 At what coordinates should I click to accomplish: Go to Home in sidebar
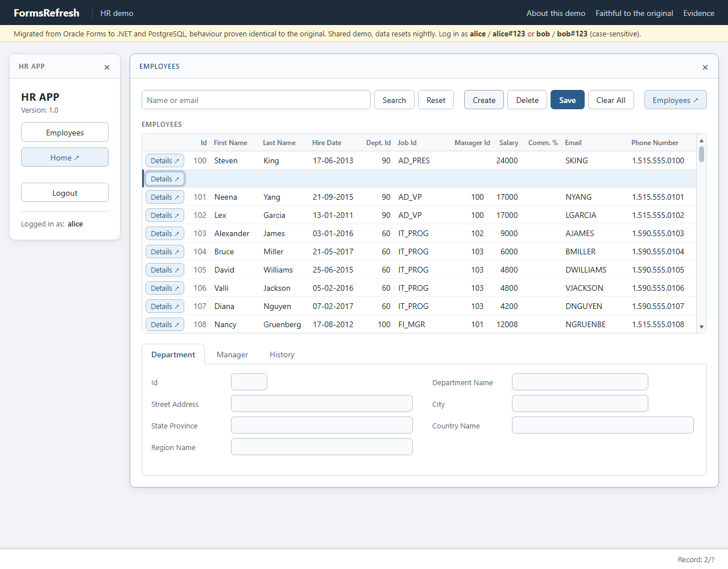pyautogui.click(x=65, y=158)
